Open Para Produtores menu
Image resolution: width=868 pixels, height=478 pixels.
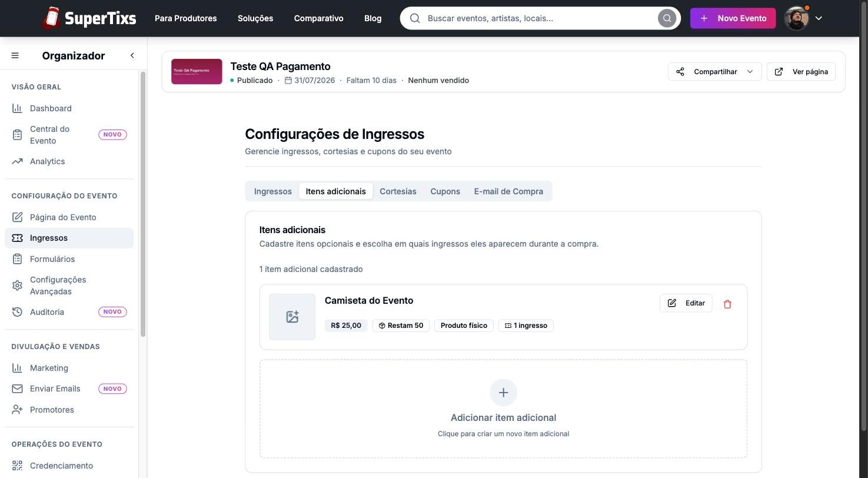(x=185, y=18)
